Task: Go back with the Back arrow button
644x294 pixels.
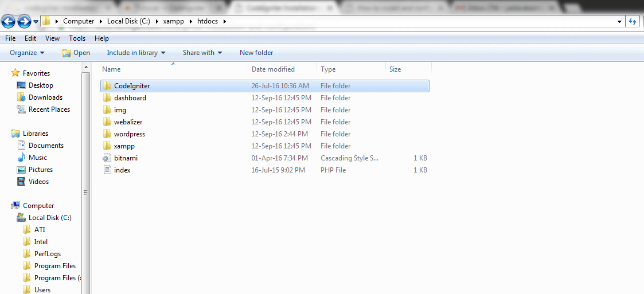Action: [x=8, y=21]
